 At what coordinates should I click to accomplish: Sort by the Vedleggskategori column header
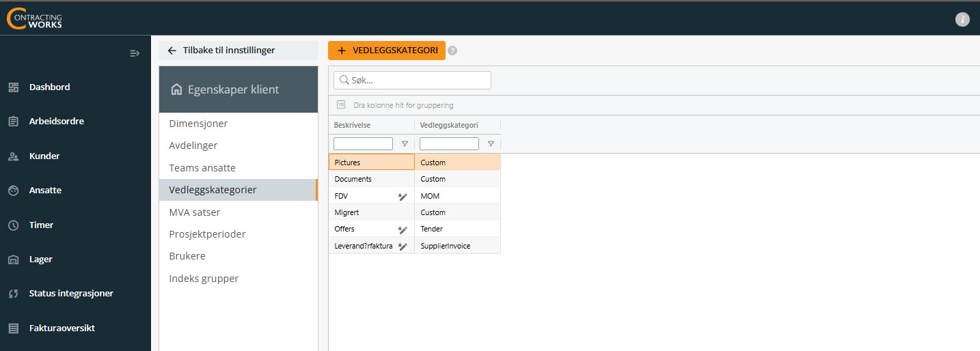pos(448,125)
